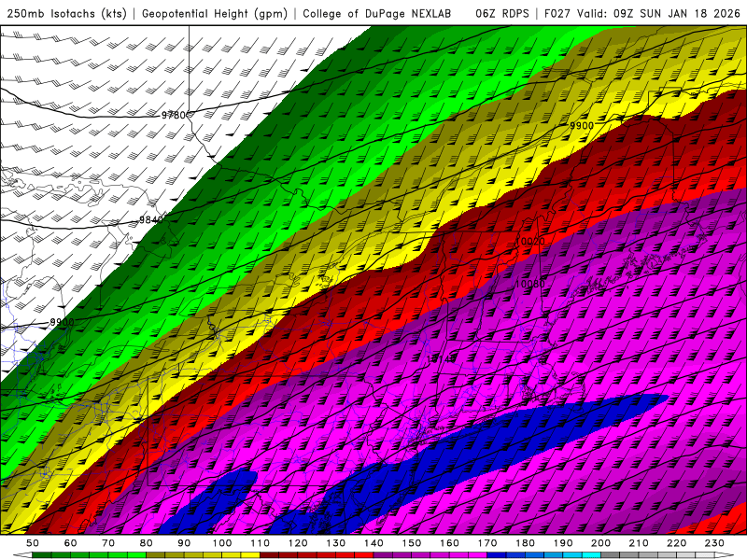The width and height of the screenshot is (747, 560).
Task: Click the 190 value on the color scale
Action: (563, 543)
